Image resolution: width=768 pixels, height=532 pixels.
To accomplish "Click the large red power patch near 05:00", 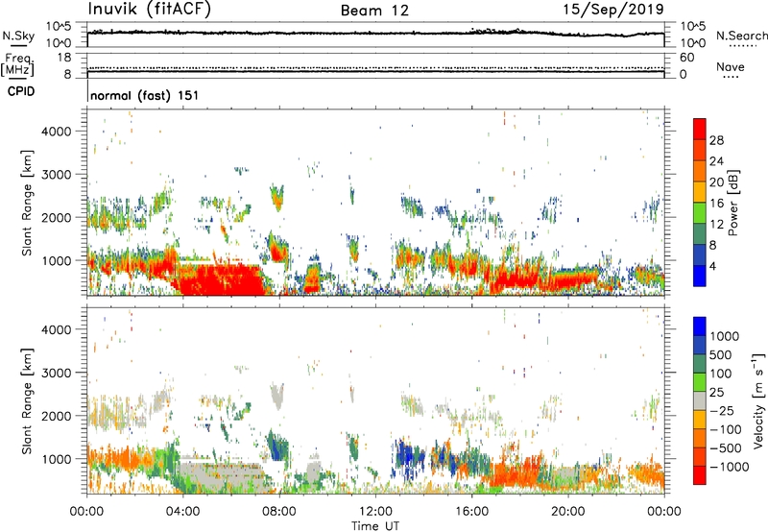I will click(221, 279).
